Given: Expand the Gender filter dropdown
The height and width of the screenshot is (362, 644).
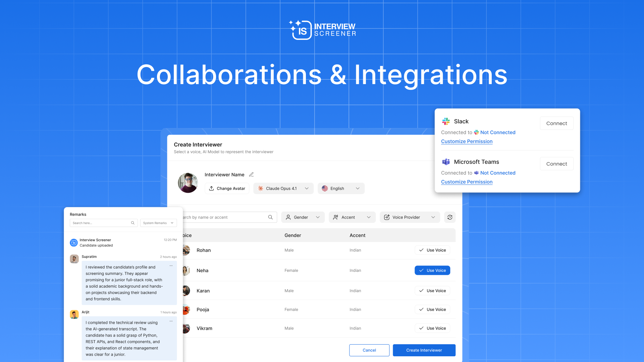Looking at the screenshot, I should click(303, 217).
